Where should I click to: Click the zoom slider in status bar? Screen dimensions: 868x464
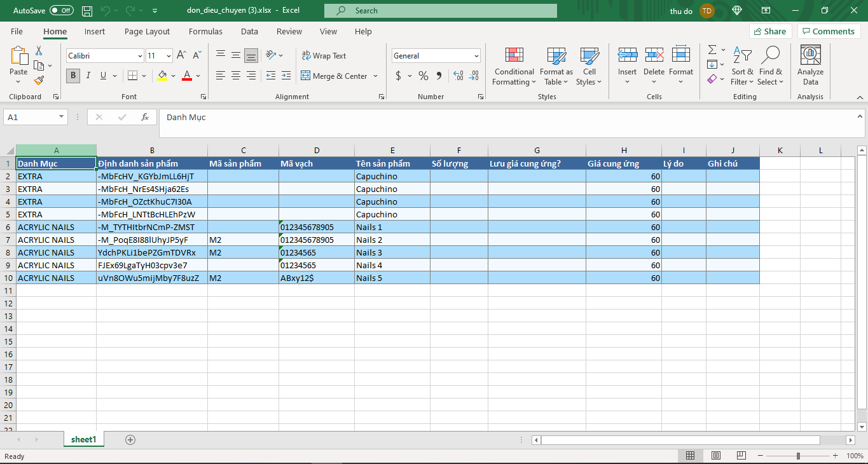798,456
